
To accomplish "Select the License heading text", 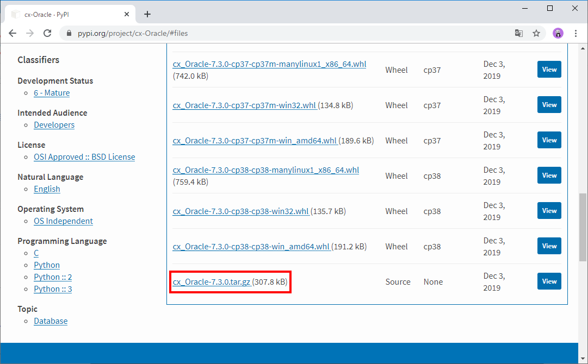I will [31, 145].
